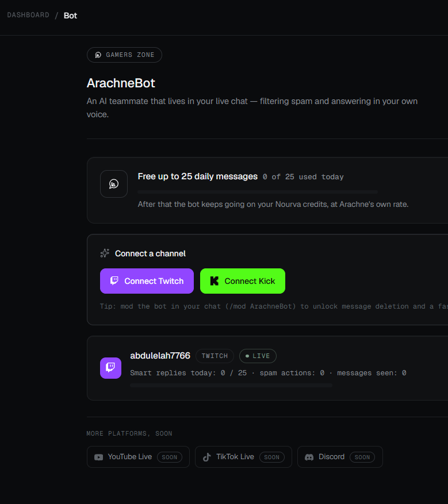
Task: Click the SOON badge next to YouTube Live
Action: 170,457
